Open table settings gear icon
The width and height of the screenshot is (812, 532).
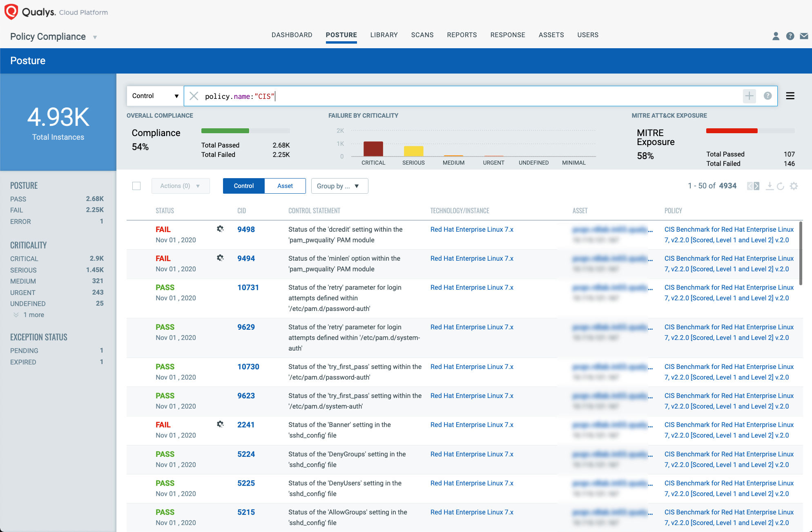(794, 186)
